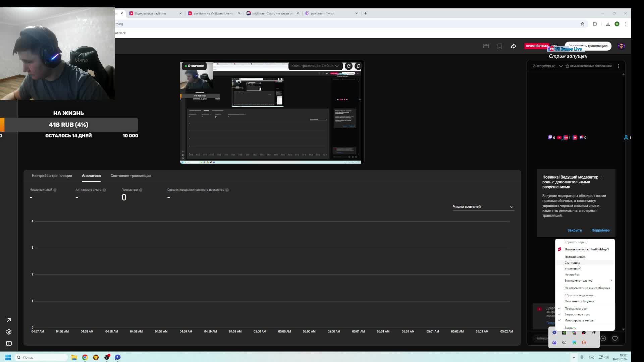644x362 pixels.
Task: Click 'Закрыть' on moderator notice
Action: click(574, 230)
